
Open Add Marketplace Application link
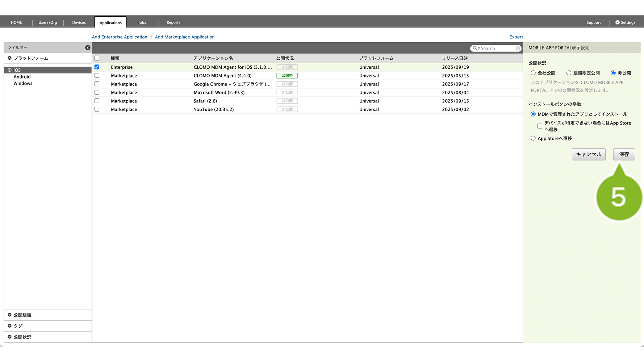coord(185,37)
